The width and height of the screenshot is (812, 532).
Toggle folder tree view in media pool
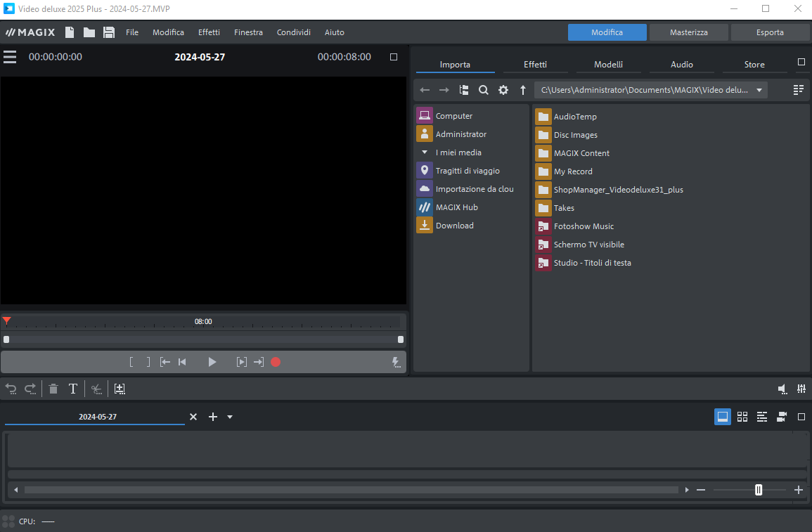464,90
